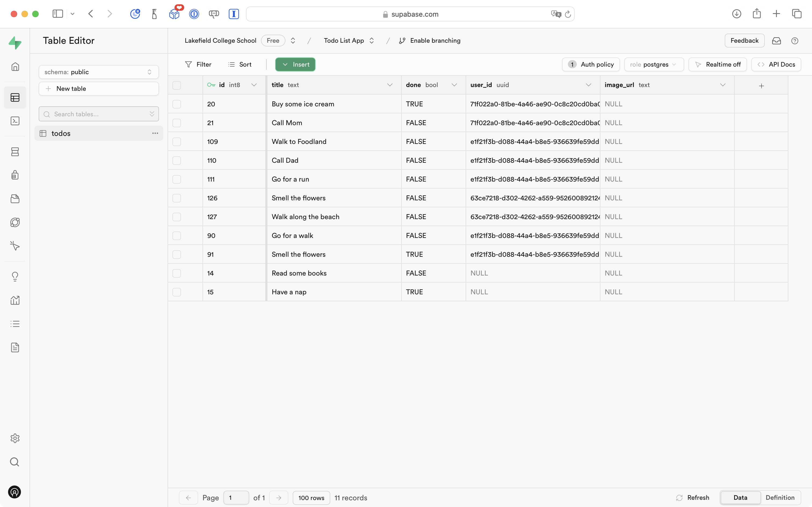Select the Data tab

pyautogui.click(x=740, y=498)
